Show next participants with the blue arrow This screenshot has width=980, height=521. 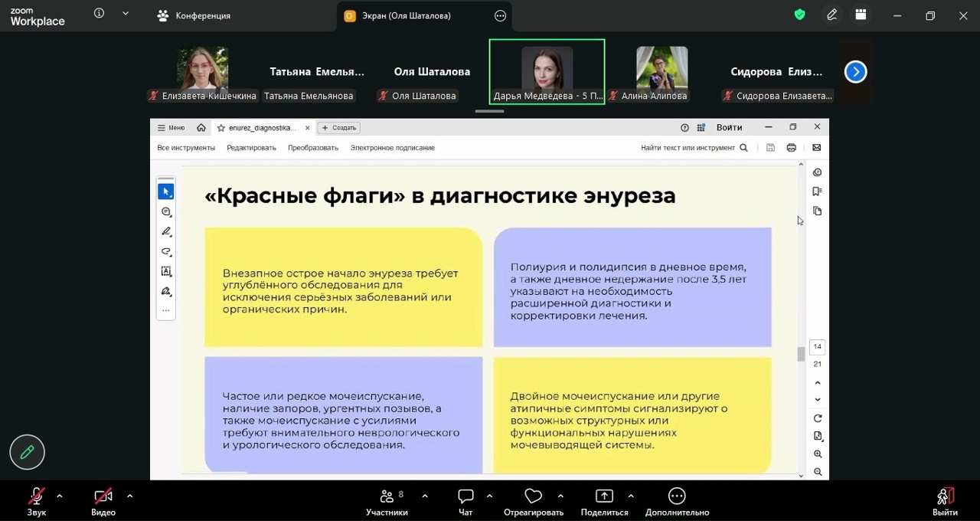[855, 72]
